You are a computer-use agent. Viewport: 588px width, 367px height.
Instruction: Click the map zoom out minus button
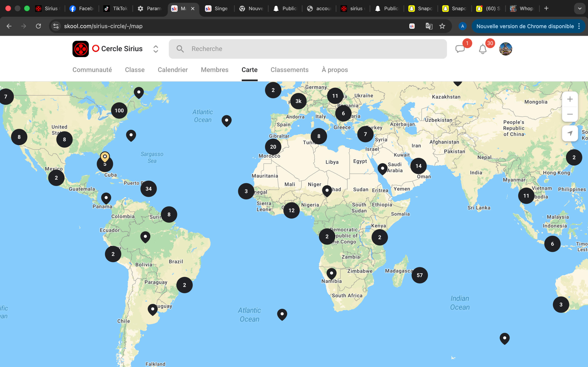click(x=570, y=114)
